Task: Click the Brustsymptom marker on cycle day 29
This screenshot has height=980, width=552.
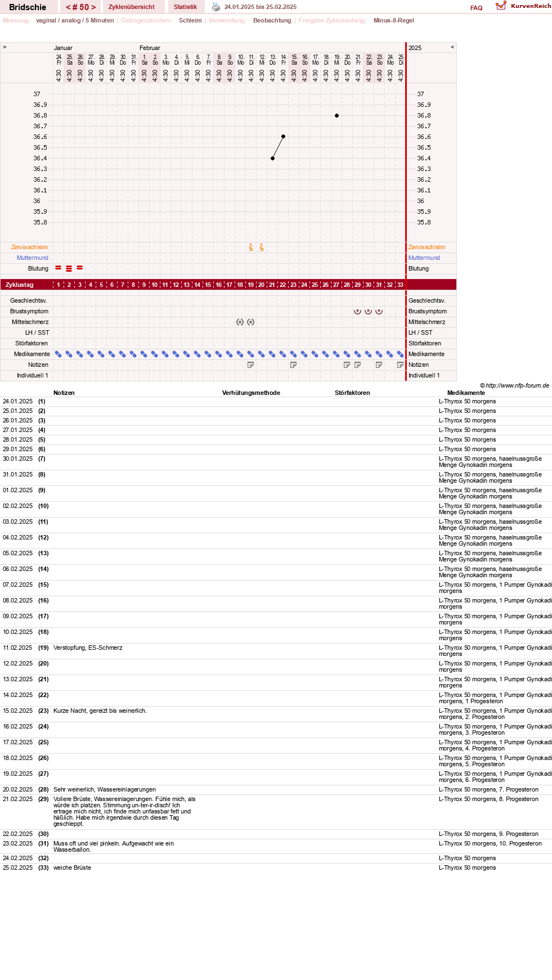Action: [358, 311]
